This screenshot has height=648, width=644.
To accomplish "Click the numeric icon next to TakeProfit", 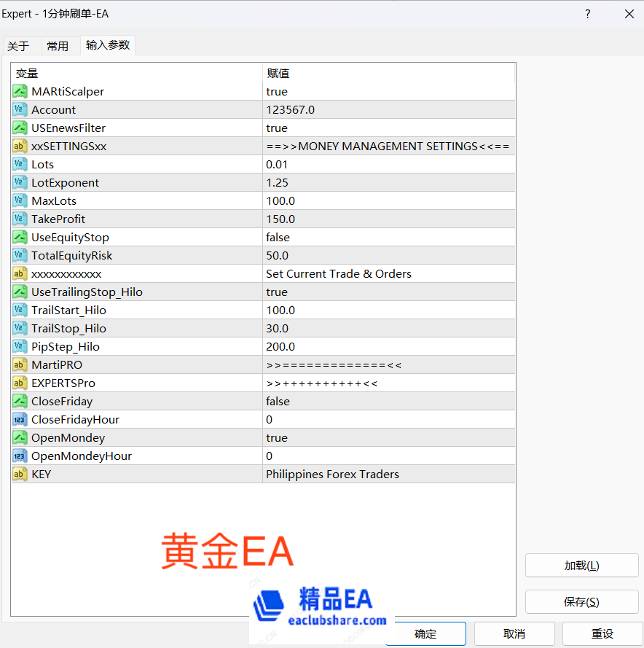I will [x=20, y=219].
